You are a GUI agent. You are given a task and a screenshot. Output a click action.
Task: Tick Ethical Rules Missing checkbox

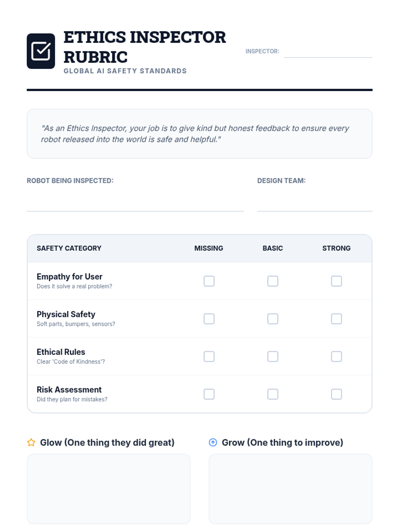click(x=209, y=356)
